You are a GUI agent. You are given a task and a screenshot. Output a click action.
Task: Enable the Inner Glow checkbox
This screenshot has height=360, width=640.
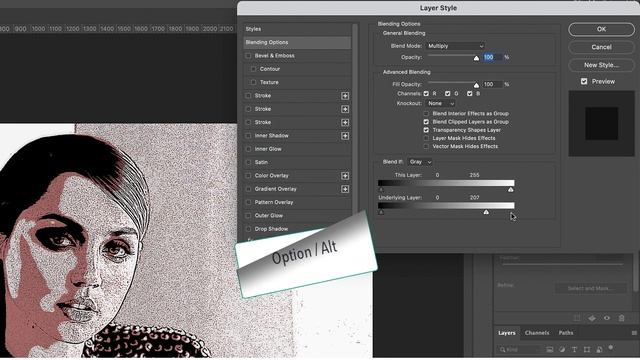pos(248,149)
